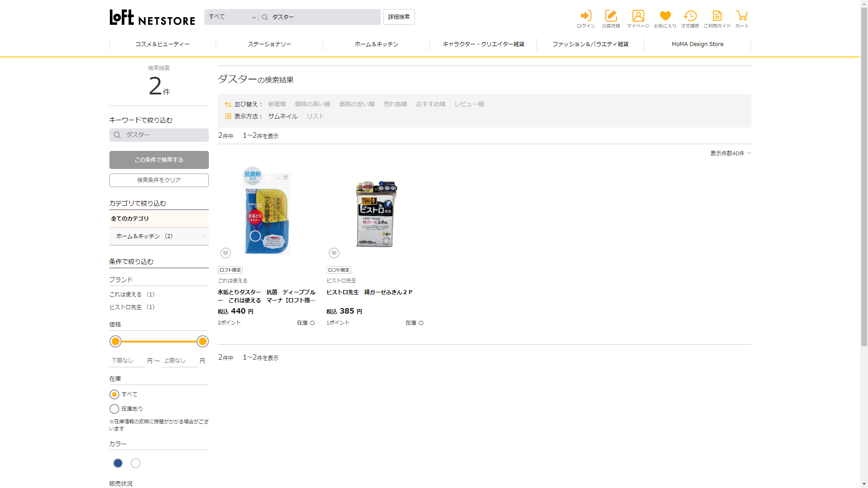Open the ステーショナリー menu
The image size is (868, 488).
(269, 44)
